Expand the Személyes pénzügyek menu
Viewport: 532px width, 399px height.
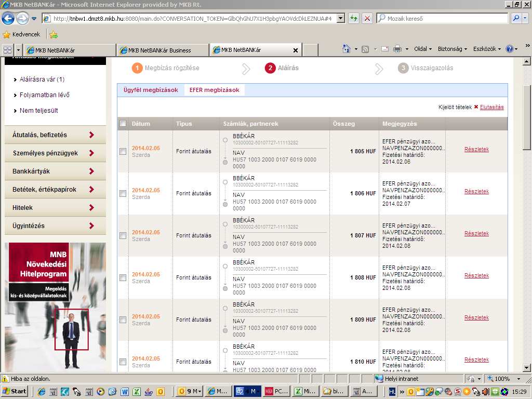[x=55, y=153]
